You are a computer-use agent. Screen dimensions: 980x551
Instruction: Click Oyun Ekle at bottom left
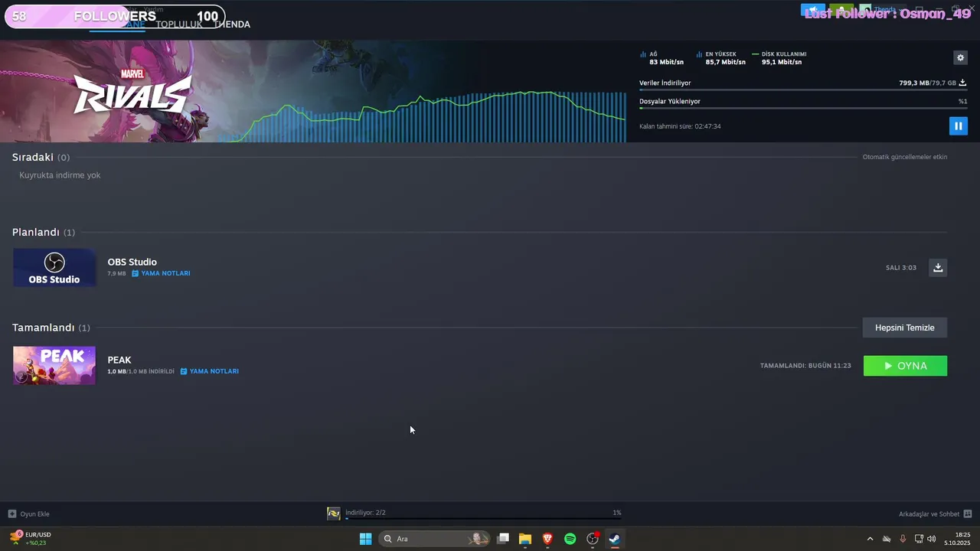(29, 514)
